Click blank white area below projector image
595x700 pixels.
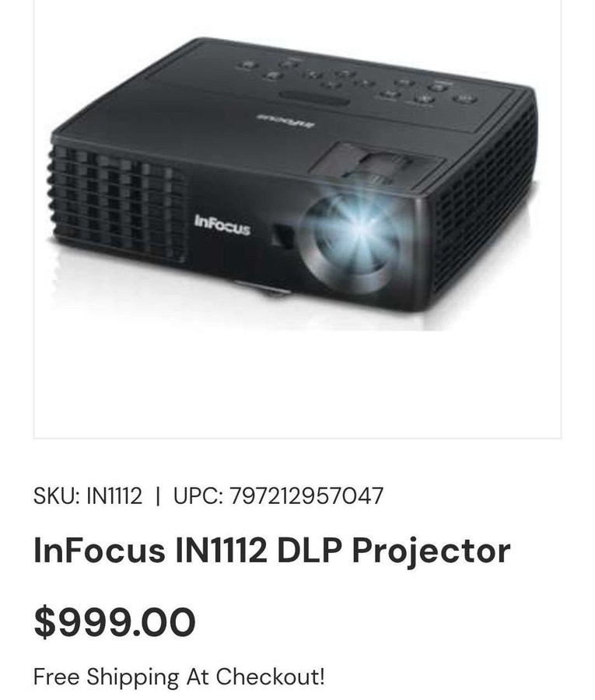point(297,384)
